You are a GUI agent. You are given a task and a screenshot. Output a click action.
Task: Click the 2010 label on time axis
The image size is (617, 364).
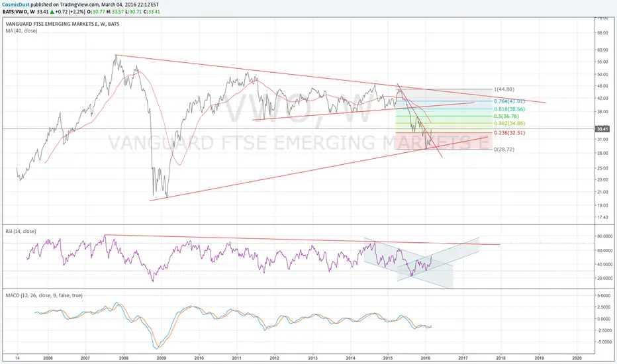[199, 358]
